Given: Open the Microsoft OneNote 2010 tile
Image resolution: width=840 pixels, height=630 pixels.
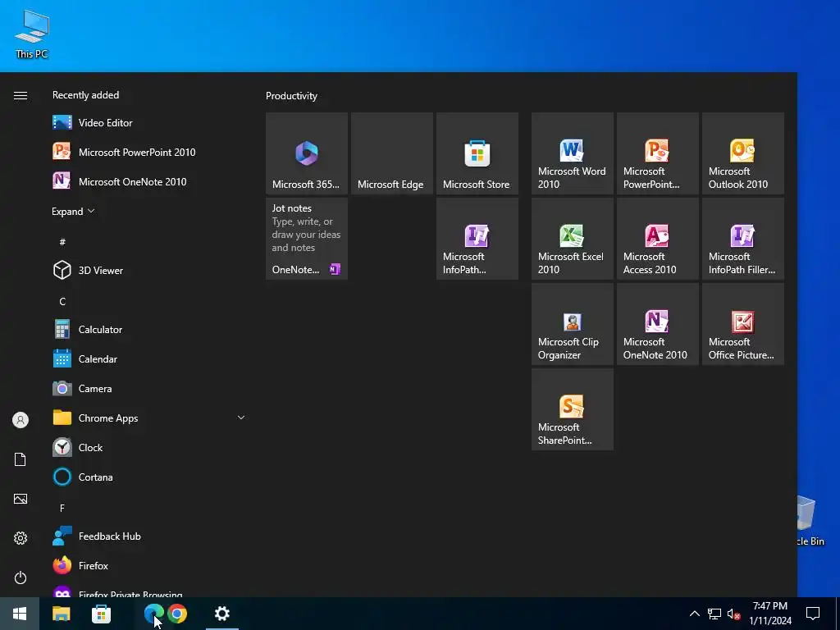Looking at the screenshot, I should [x=658, y=324].
